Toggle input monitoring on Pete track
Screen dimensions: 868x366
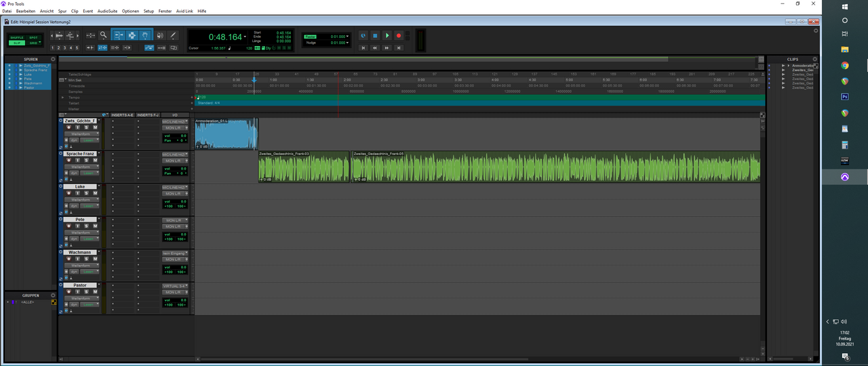point(77,226)
